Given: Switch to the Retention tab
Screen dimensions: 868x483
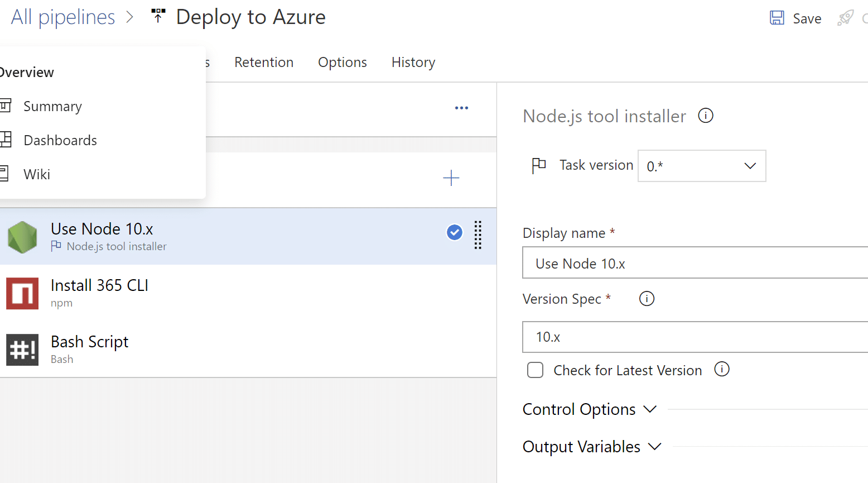Looking at the screenshot, I should point(264,62).
